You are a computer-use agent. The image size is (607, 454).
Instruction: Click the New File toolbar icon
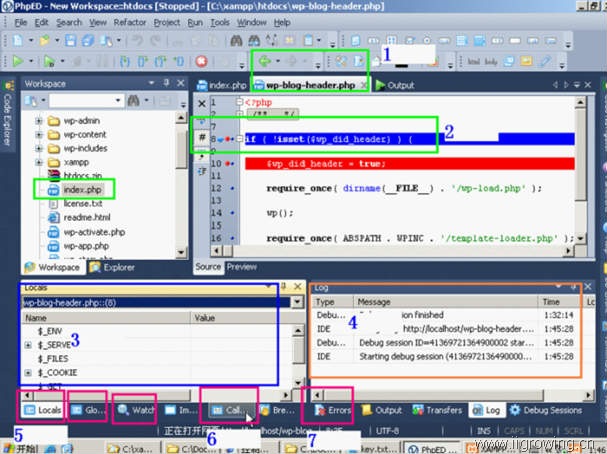point(17,40)
